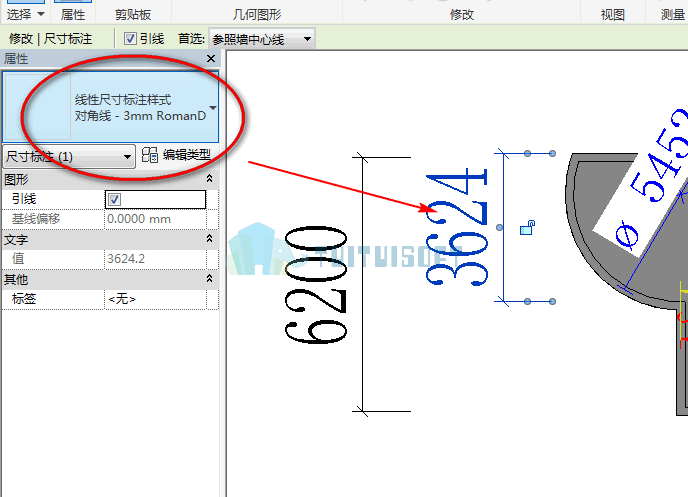Collapse the 其他 properties group
The height and width of the screenshot is (497, 688).
209,279
